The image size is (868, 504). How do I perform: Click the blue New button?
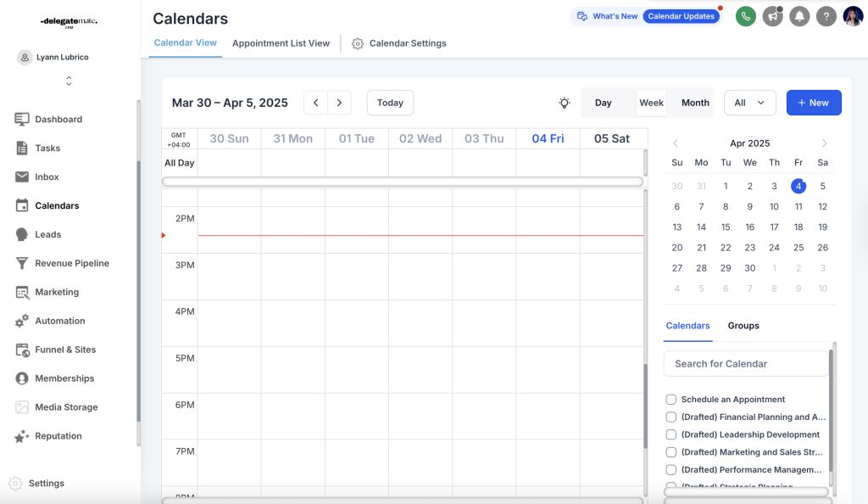813,103
